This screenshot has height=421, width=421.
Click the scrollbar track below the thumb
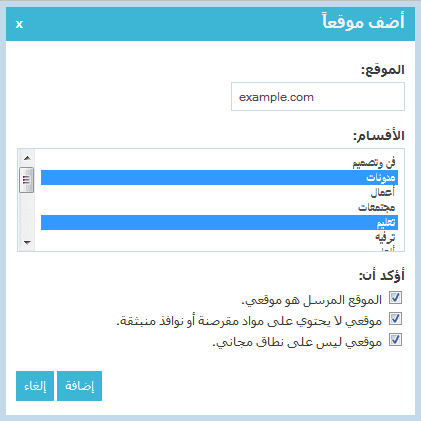[27, 213]
